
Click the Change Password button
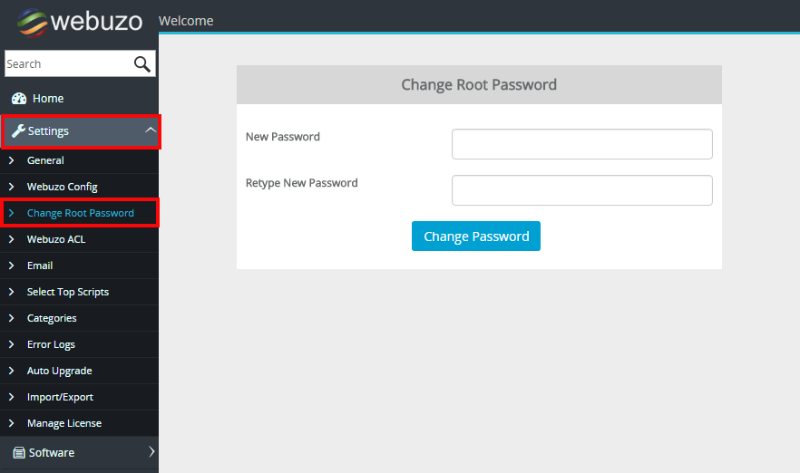point(476,236)
